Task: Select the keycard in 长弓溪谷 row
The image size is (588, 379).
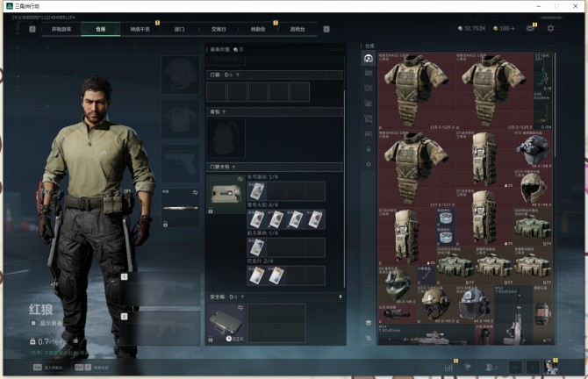Action: pos(257,190)
